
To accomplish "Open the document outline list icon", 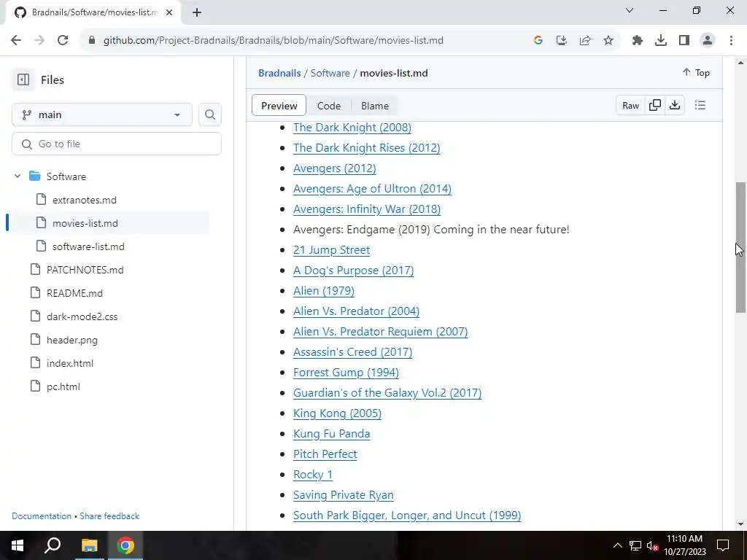I will tap(700, 105).
